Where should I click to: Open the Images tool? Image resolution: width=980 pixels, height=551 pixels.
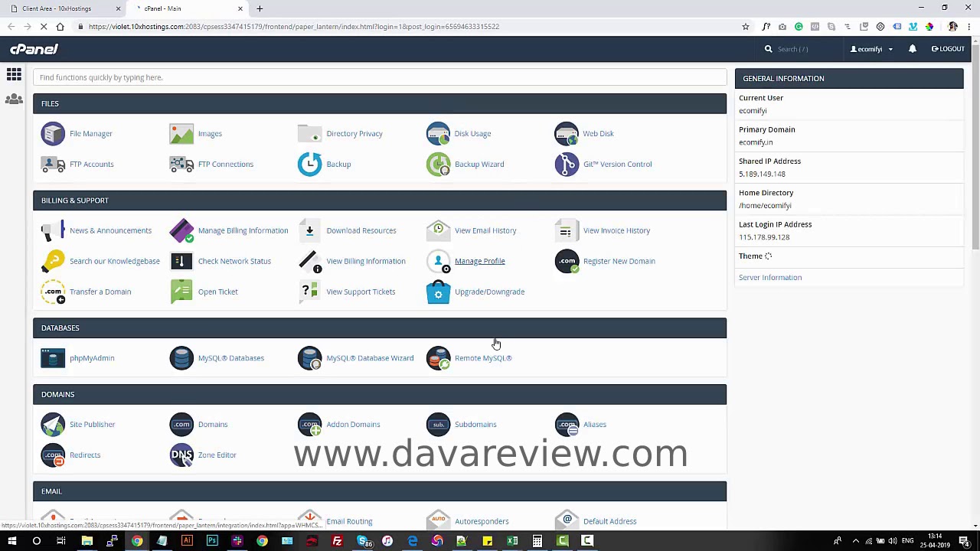tap(210, 133)
